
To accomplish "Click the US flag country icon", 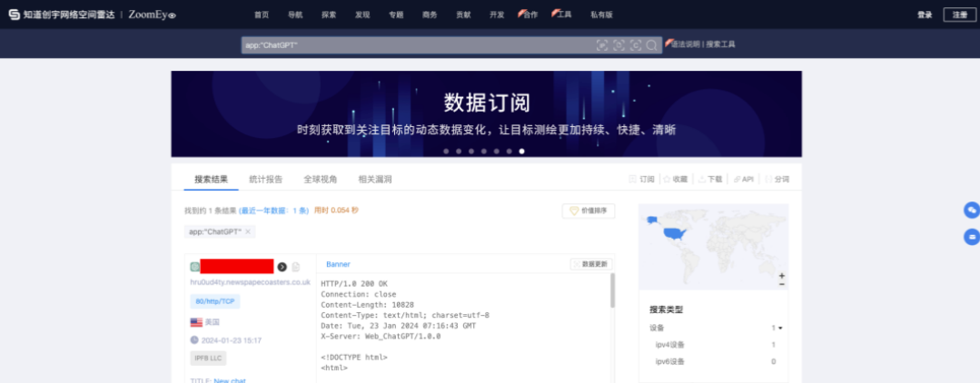I will (196, 322).
